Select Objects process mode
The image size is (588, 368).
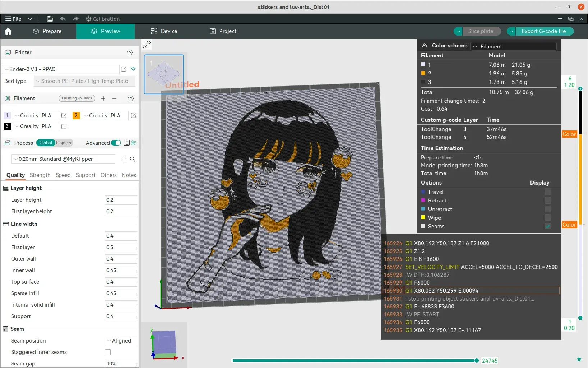[x=64, y=143]
